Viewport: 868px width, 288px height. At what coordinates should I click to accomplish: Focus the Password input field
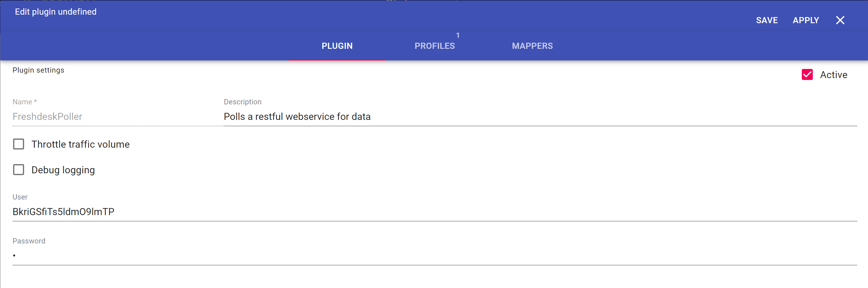pyautogui.click(x=434, y=256)
